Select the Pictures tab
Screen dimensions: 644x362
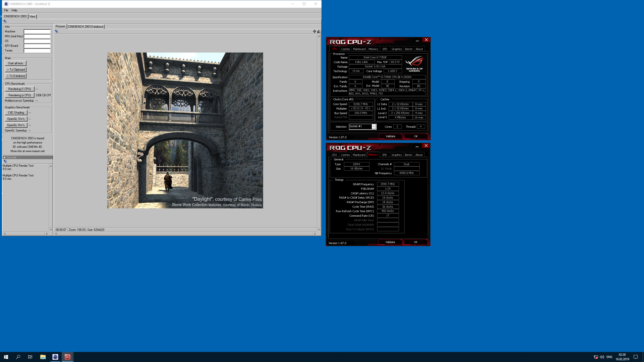pyautogui.click(x=60, y=26)
